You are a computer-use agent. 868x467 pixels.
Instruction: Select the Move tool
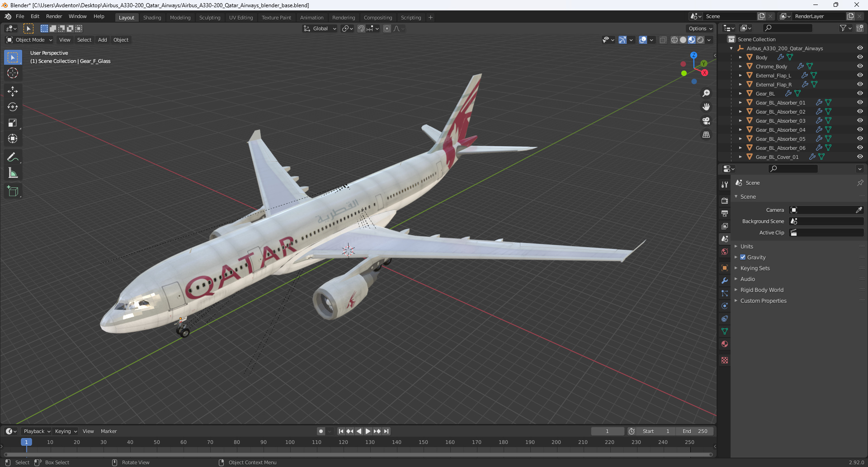click(13, 91)
